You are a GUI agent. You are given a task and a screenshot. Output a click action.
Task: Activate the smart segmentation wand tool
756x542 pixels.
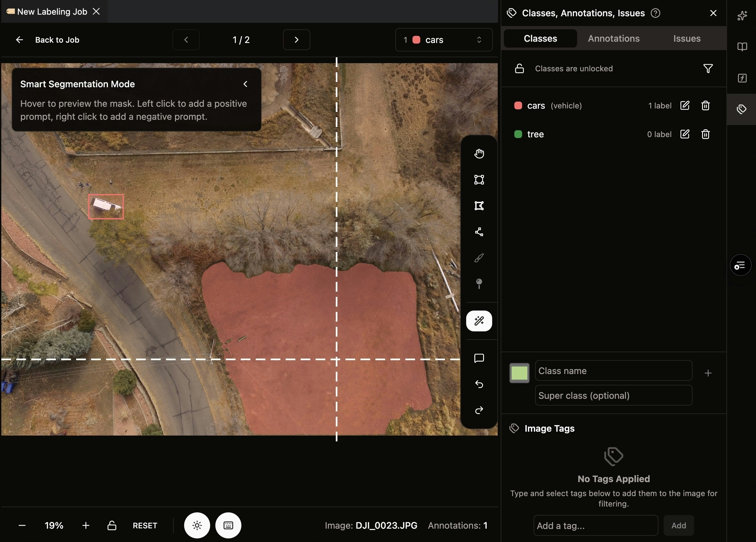(x=479, y=321)
